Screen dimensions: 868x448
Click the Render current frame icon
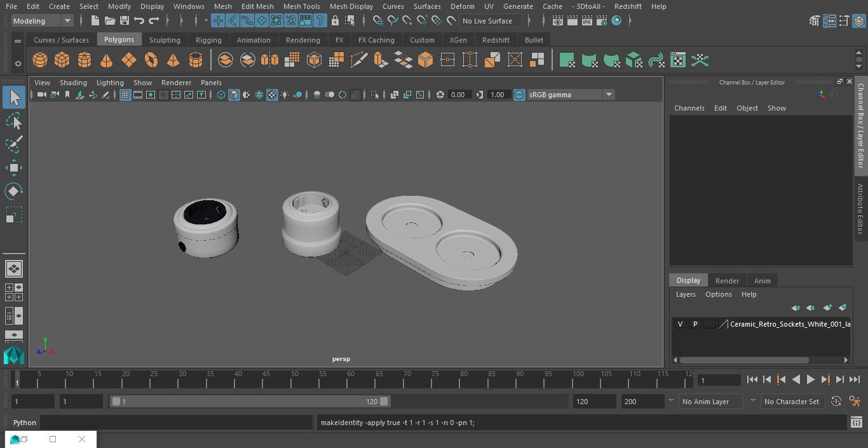coord(572,21)
